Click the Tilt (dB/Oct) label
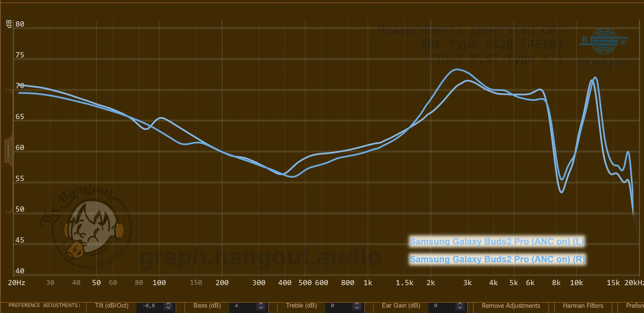The image size is (644, 313). point(112,305)
